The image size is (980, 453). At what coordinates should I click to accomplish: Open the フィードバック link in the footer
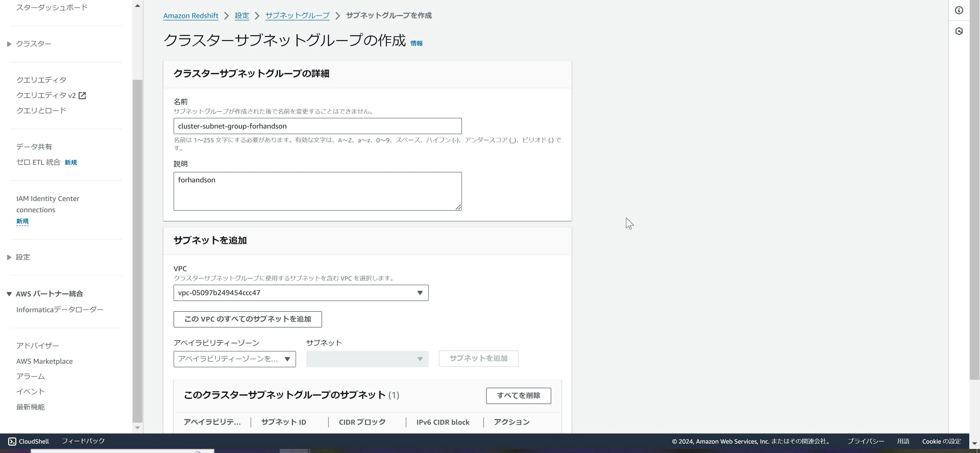tap(83, 441)
